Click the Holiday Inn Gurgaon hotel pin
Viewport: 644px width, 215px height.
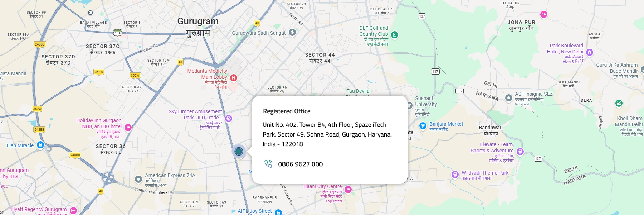tap(128, 128)
